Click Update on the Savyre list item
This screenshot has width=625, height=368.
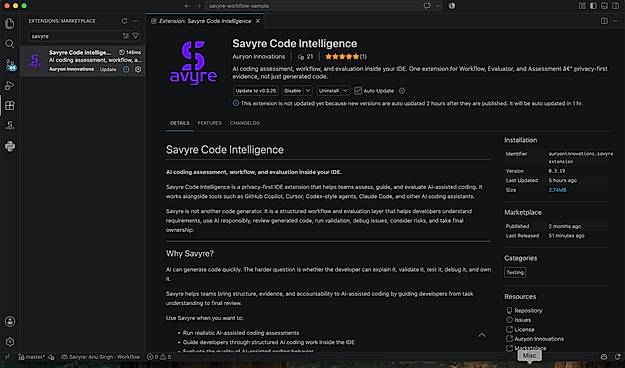coord(108,69)
